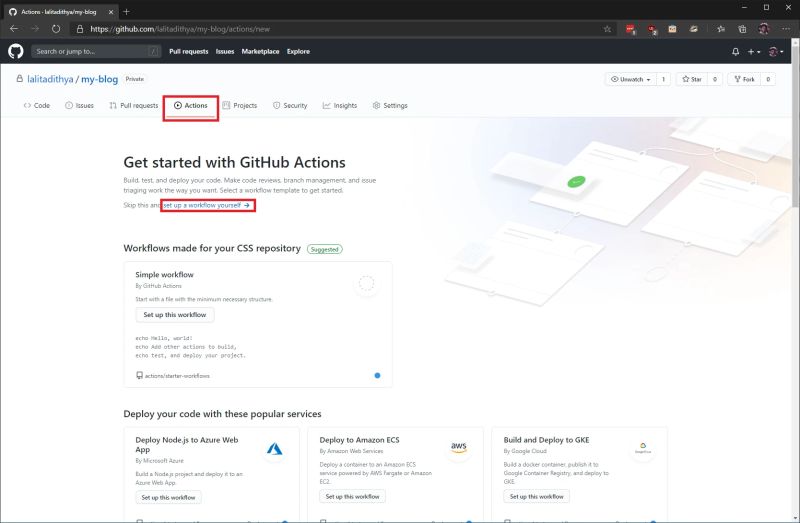Image resolution: width=800 pixels, height=523 pixels.
Task: Select the Actions tab
Action: click(191, 106)
